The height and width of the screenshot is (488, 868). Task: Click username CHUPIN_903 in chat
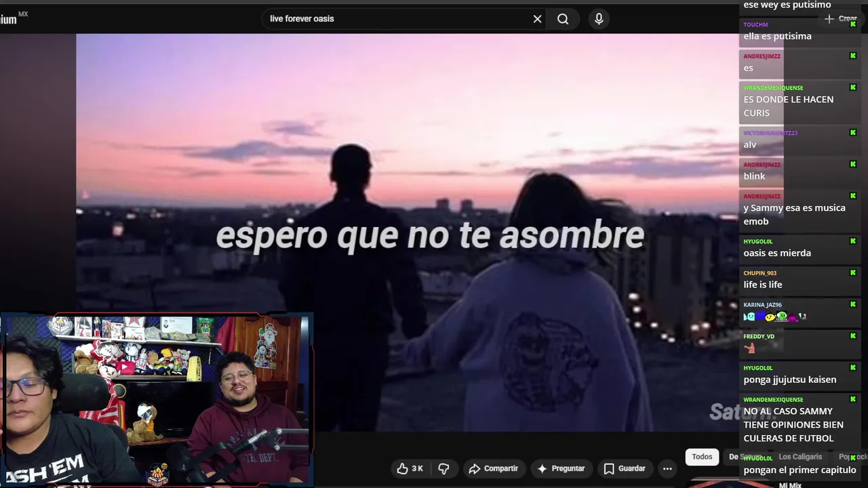pyautogui.click(x=760, y=273)
